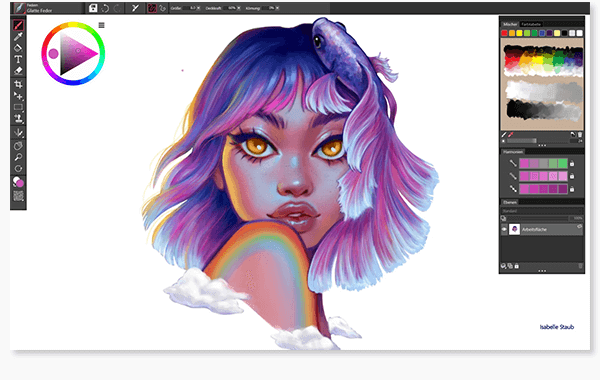Select the Mirror Painting symmetry tool
The height and width of the screenshot is (380, 600).
(x=18, y=133)
